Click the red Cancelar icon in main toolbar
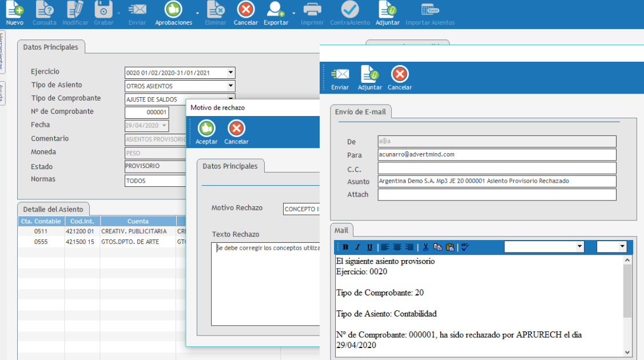The height and width of the screenshot is (360, 644). 245,10
